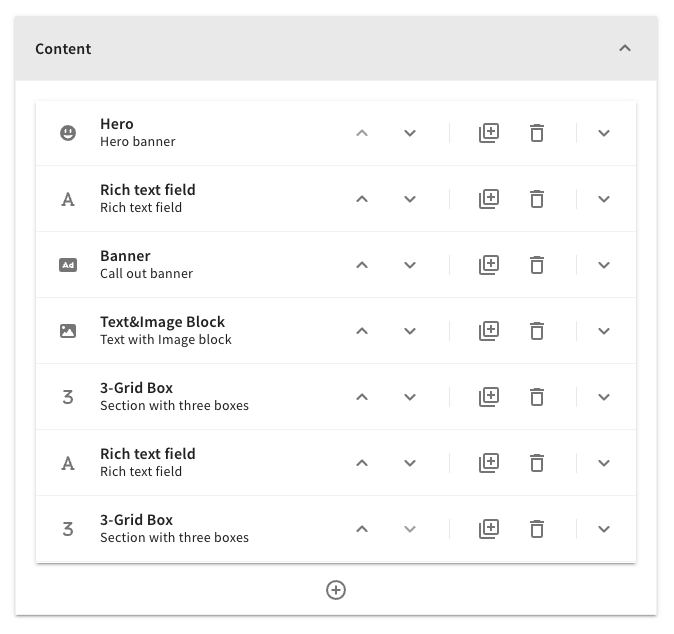The width and height of the screenshot is (674, 634).
Task: Select the Text&Image Block title
Action: click(x=162, y=322)
